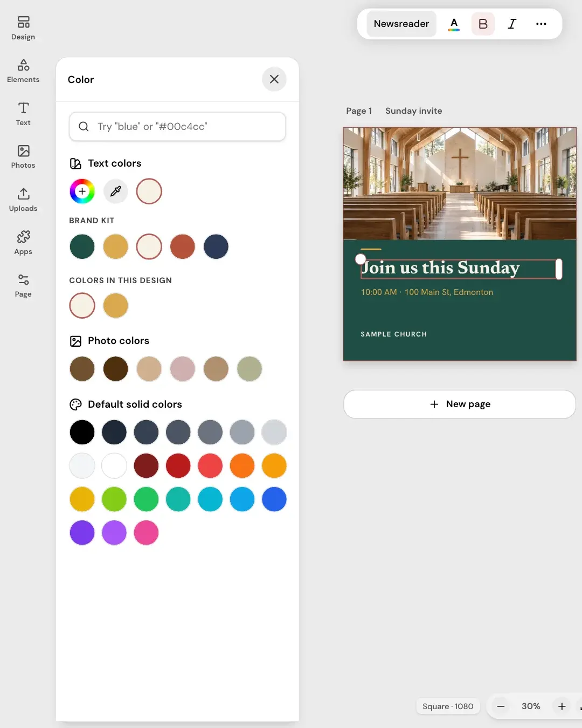Select the cream swatch under Text colors

click(x=149, y=191)
